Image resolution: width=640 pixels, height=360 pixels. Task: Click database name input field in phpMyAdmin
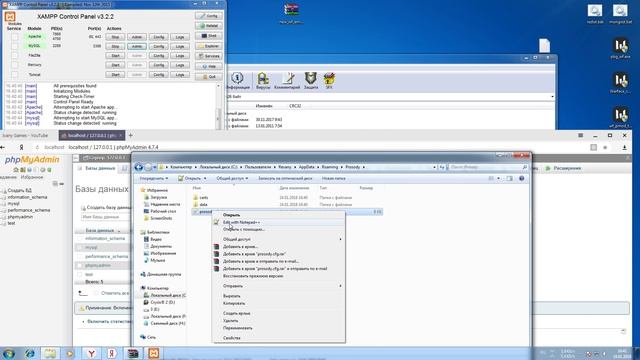(105, 217)
